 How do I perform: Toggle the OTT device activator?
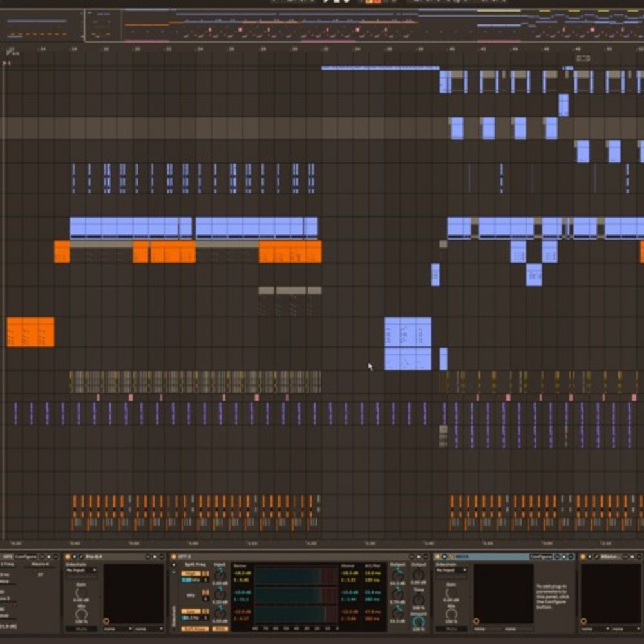[x=173, y=556]
